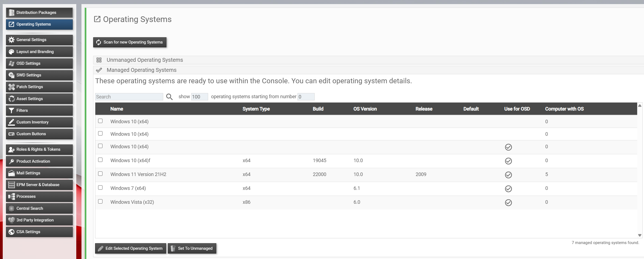
Task: Sort the table by Name column
Action: point(117,109)
